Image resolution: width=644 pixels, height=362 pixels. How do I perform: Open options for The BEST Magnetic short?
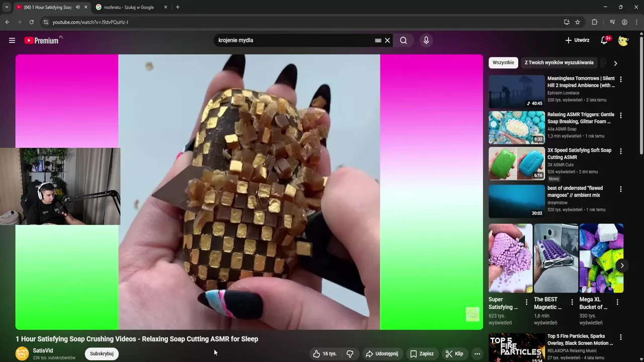point(572,302)
